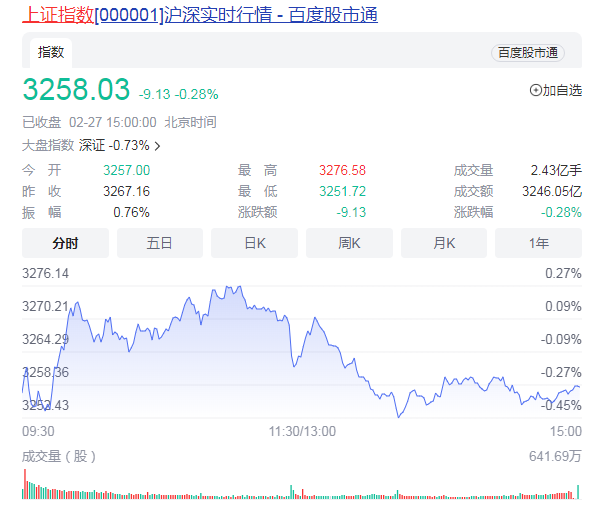595x507 pixels.
Task: Expand 大盘指数 深证 chevron arrow
Action: tap(157, 146)
